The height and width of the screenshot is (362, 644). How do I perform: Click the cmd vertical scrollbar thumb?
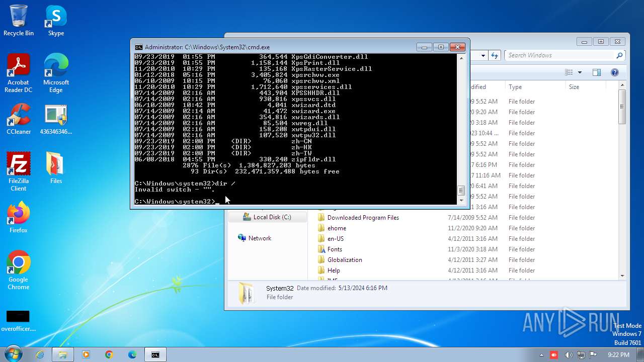[x=460, y=191]
